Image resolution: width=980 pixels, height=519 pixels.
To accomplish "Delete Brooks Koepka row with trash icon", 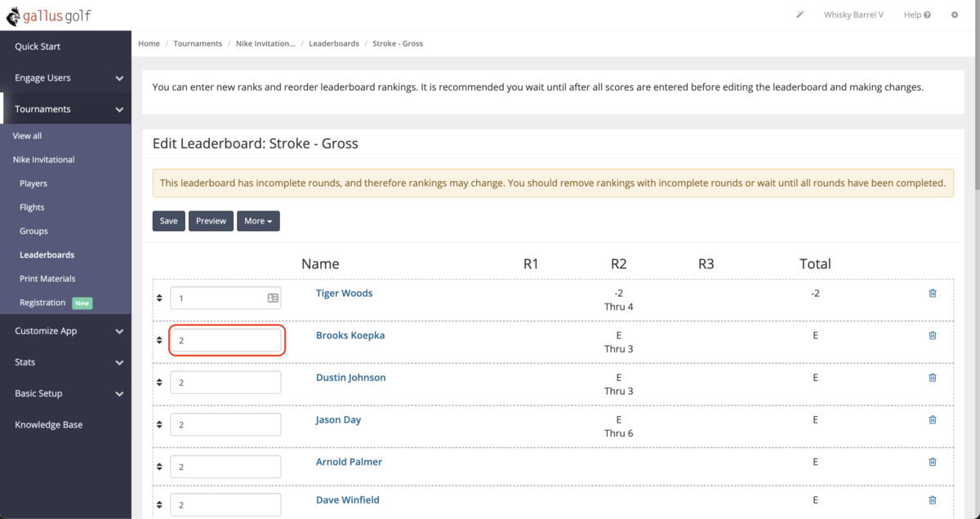I will [x=933, y=335].
